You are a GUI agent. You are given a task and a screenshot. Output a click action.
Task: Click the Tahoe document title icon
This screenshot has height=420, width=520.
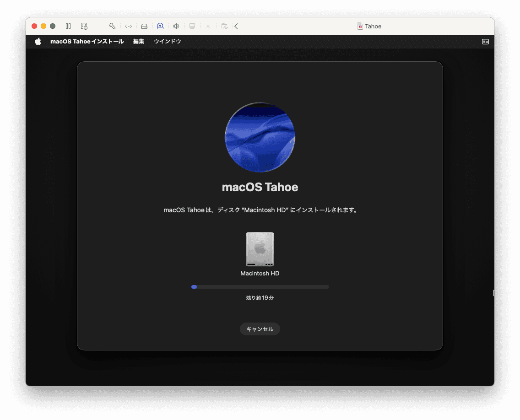360,26
